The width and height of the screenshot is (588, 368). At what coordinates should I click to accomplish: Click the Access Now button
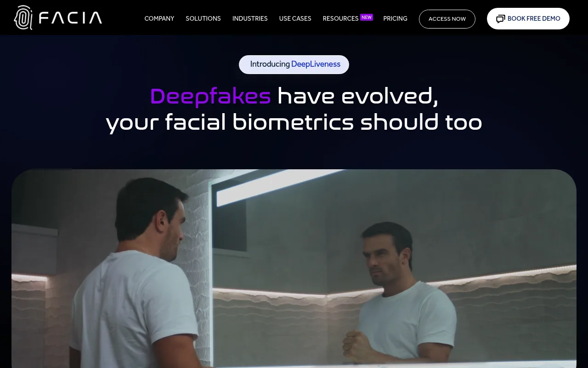point(447,19)
